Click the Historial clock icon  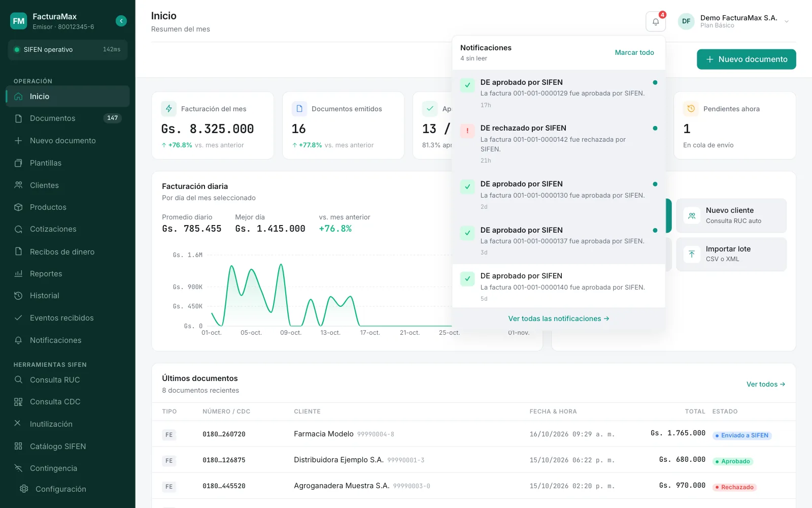click(x=19, y=296)
